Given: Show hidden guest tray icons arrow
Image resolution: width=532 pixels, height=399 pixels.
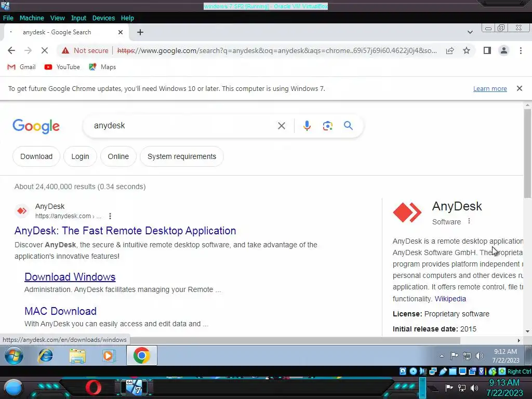Looking at the screenshot, I should 442,356.
